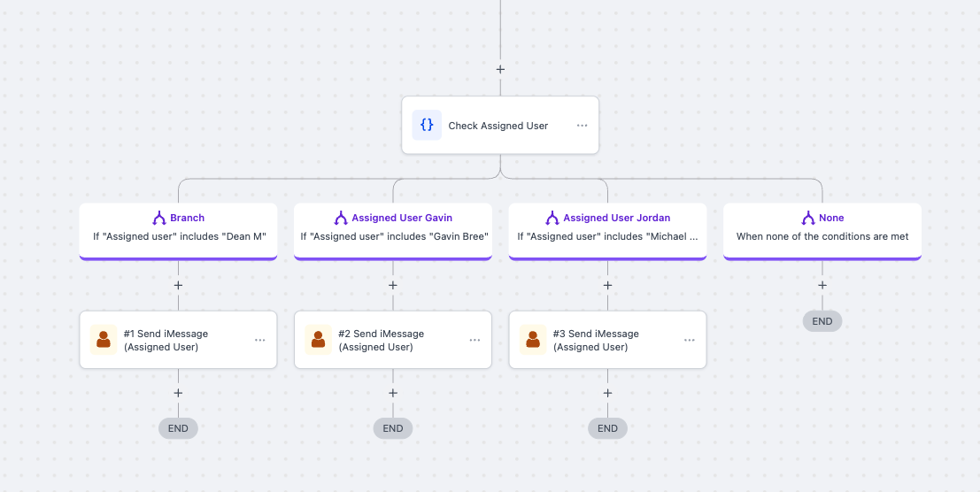Insert a step after #2 Send iMessage
Screen dimensions: 980x492
pos(393,393)
